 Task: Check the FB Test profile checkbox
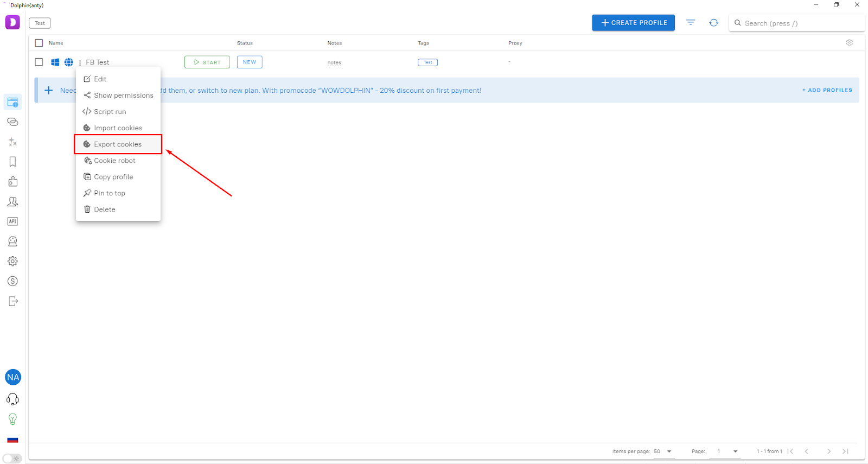click(39, 62)
